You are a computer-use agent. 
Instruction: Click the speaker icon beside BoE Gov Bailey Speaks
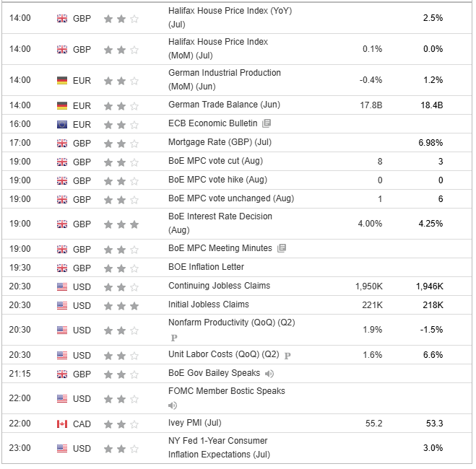pyautogui.click(x=269, y=374)
